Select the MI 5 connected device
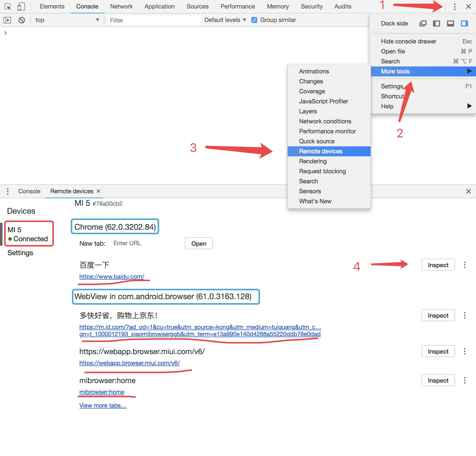The image size is (476, 456). point(29,234)
